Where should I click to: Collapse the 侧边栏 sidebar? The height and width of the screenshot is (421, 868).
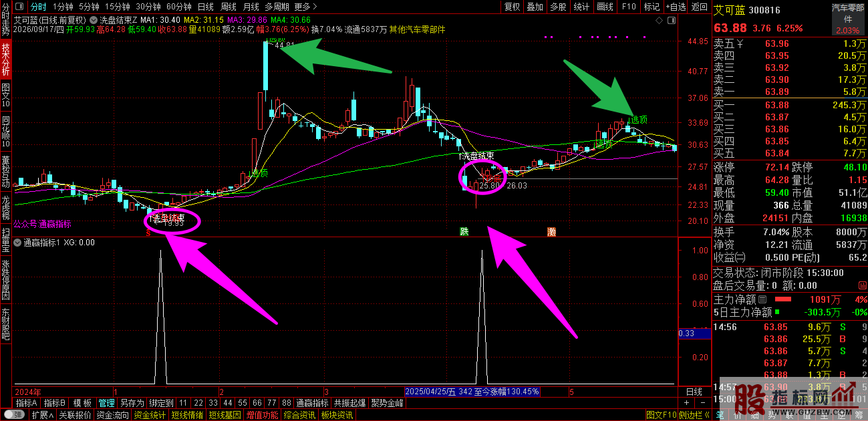tap(692, 415)
